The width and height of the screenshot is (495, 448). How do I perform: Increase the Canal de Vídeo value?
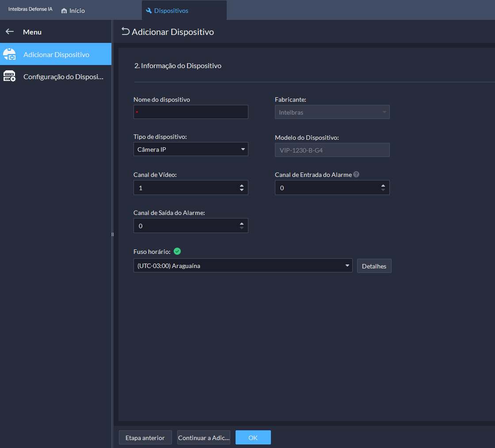(x=242, y=185)
